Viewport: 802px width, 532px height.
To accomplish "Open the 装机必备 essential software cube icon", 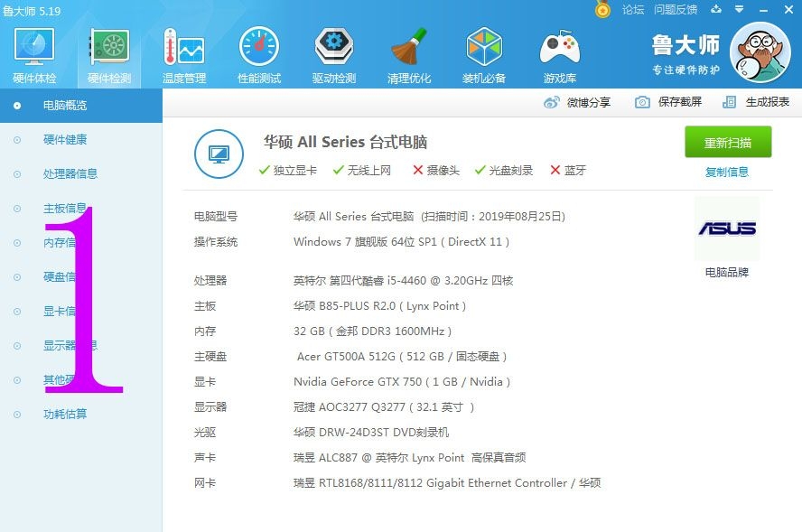I will pos(484,55).
